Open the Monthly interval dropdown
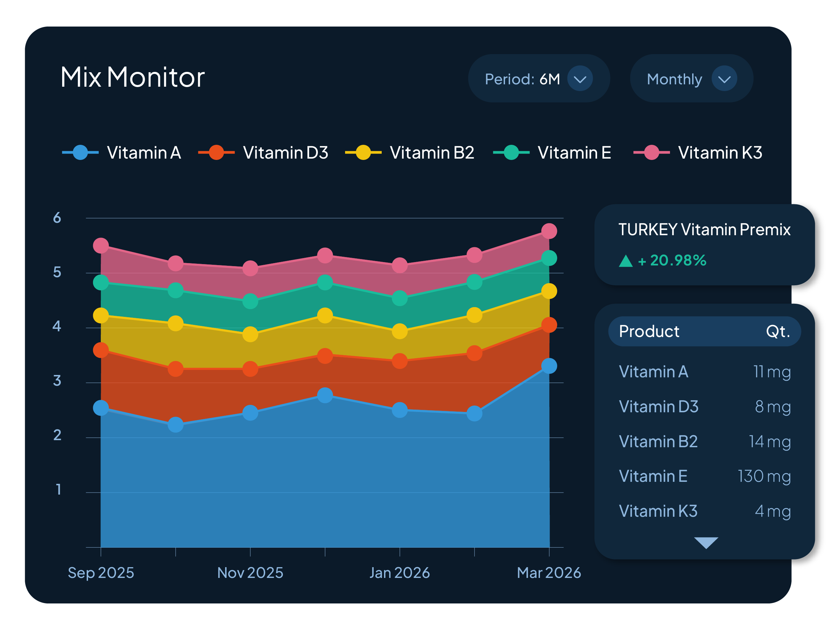Screen dimensions: 840x630 point(724,79)
